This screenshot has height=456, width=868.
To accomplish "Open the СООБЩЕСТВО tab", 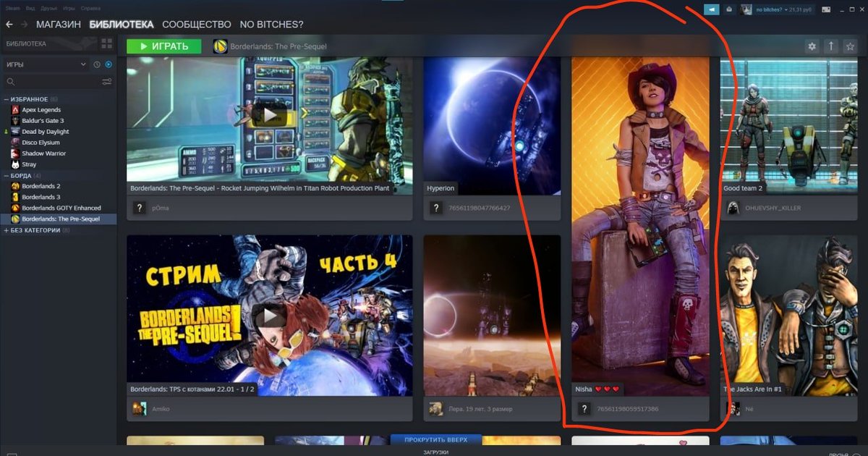I will tap(197, 25).
